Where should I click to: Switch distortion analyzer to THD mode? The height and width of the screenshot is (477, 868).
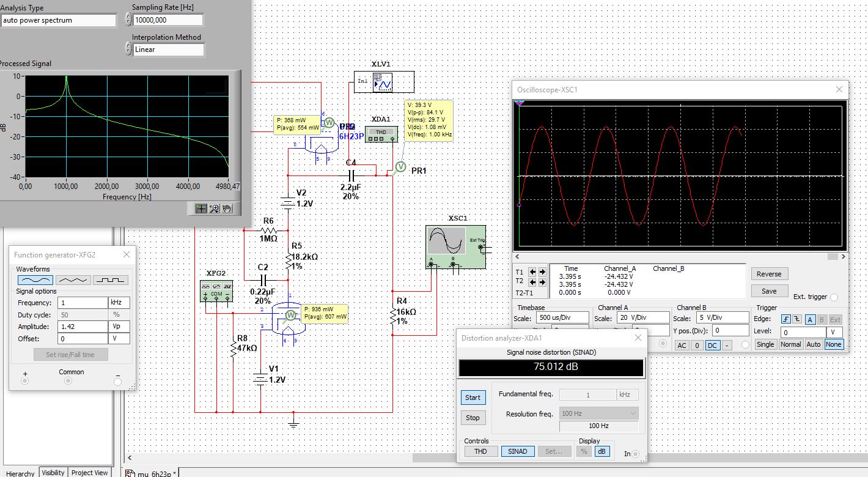(480, 451)
